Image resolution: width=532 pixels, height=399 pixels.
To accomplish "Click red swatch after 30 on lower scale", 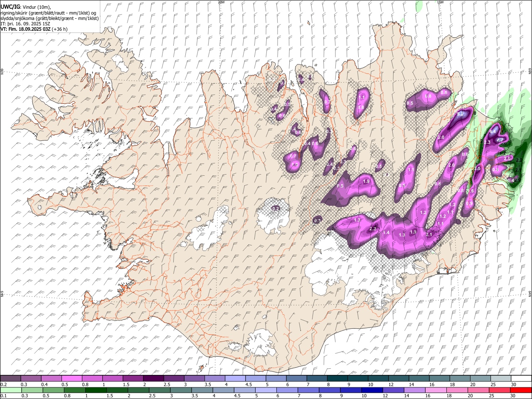I will tap(520, 390).
